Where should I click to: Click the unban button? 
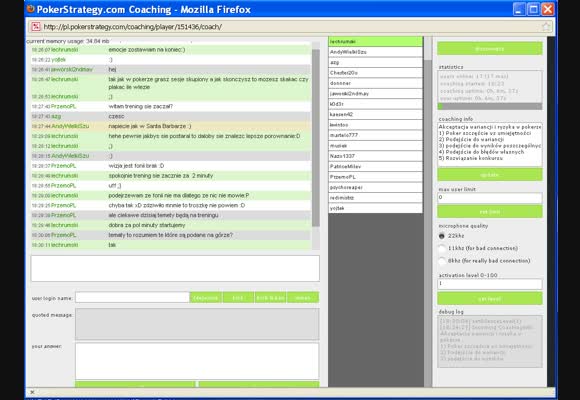coord(303,298)
